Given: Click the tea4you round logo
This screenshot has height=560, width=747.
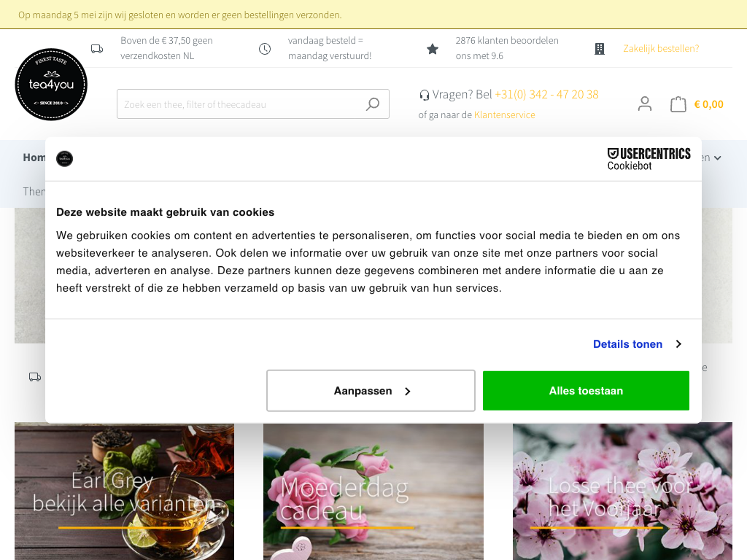Looking at the screenshot, I should coord(51,85).
